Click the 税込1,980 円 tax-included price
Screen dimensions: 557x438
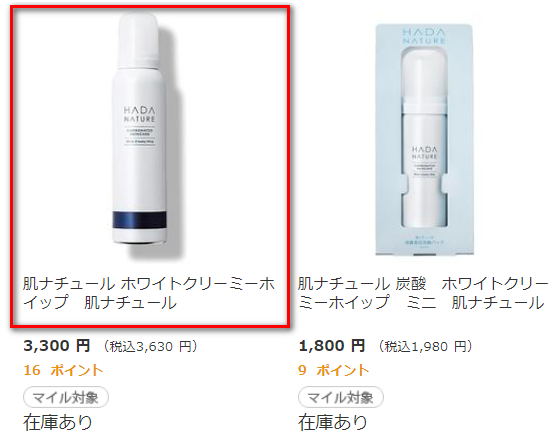pyautogui.click(x=425, y=346)
